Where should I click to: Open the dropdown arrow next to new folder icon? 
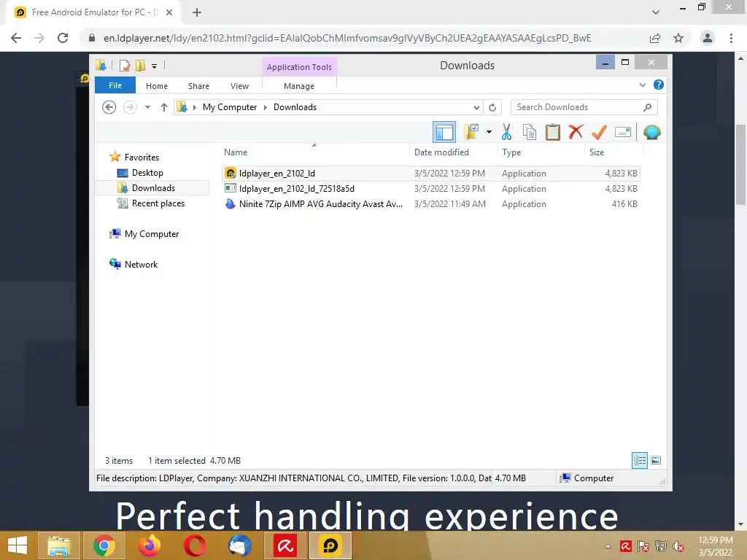point(489,132)
